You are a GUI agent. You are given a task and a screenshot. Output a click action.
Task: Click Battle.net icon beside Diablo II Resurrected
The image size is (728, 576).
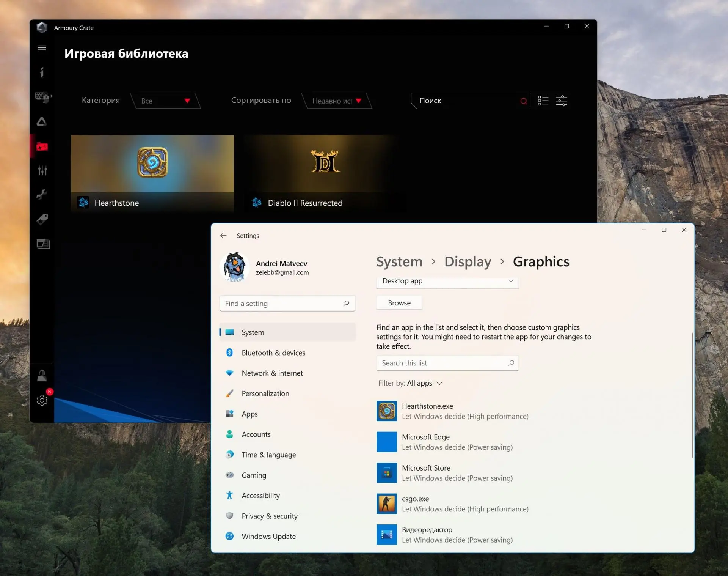(257, 203)
